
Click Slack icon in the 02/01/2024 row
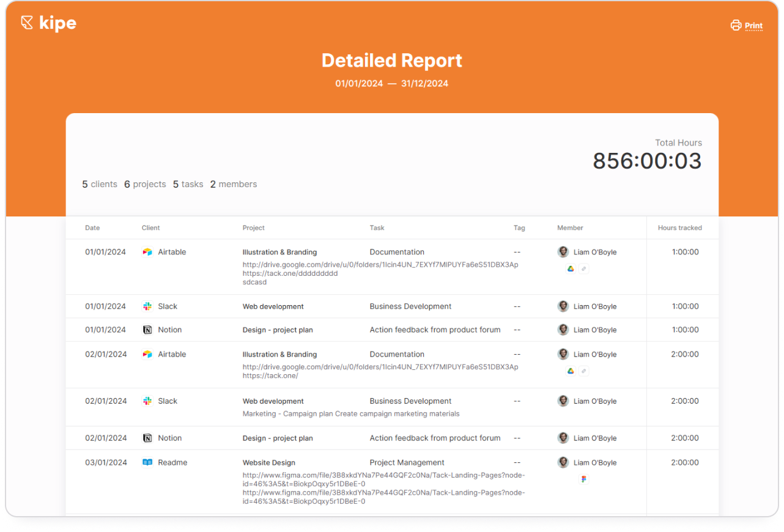pyautogui.click(x=147, y=401)
